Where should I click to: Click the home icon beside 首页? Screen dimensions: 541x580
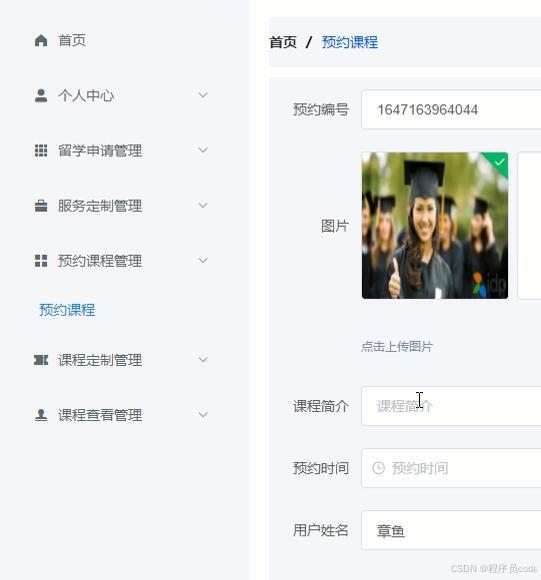(41, 40)
